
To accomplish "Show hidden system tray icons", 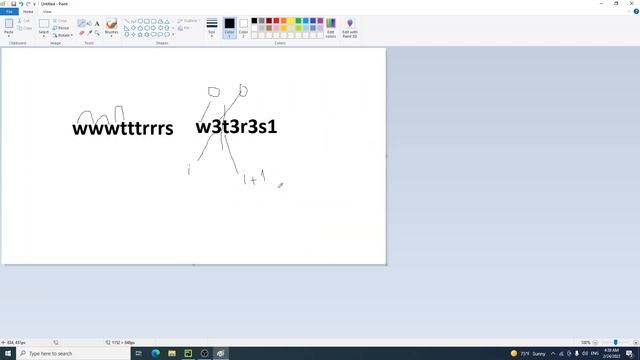I will pos(553,353).
